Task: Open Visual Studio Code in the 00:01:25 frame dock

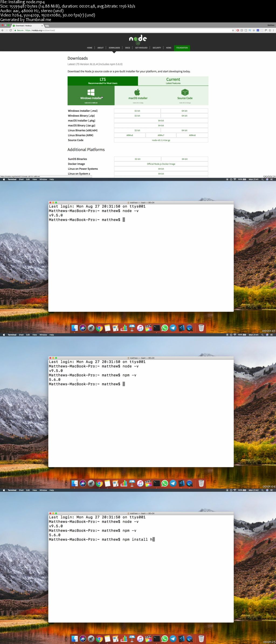Action: (181, 639)
